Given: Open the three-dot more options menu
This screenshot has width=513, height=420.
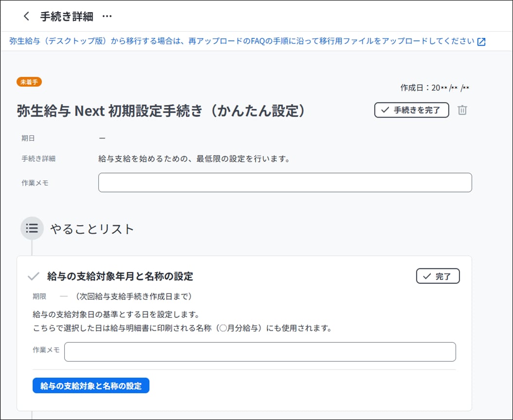Looking at the screenshot, I should coord(107,16).
